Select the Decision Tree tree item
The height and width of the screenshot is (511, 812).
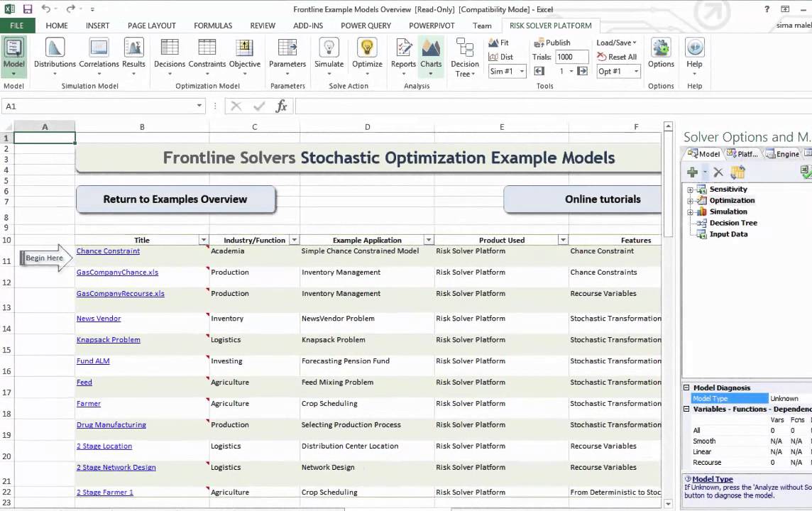733,223
